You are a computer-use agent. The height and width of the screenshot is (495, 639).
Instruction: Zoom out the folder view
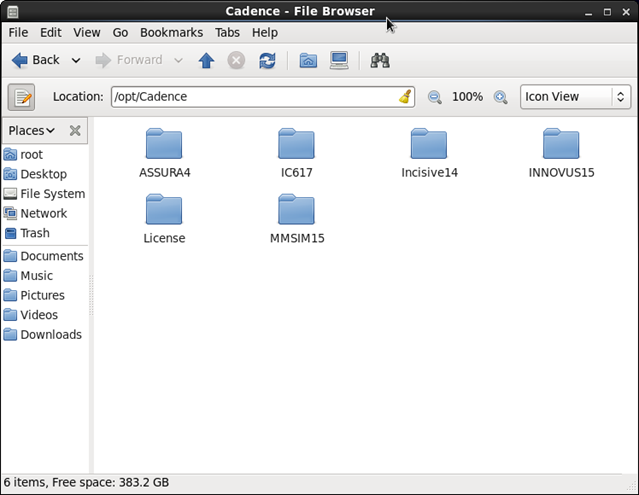[434, 97]
